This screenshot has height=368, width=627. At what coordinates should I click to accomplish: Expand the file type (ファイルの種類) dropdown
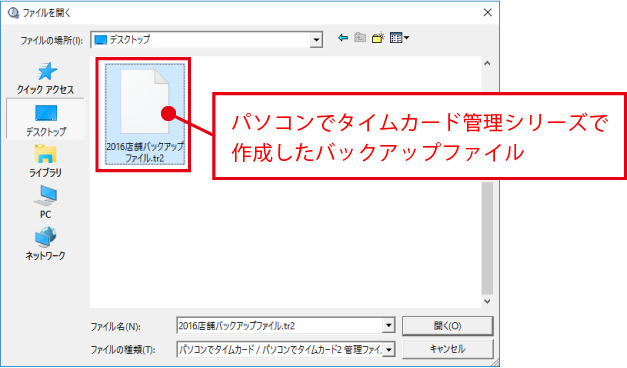pyautogui.click(x=389, y=349)
